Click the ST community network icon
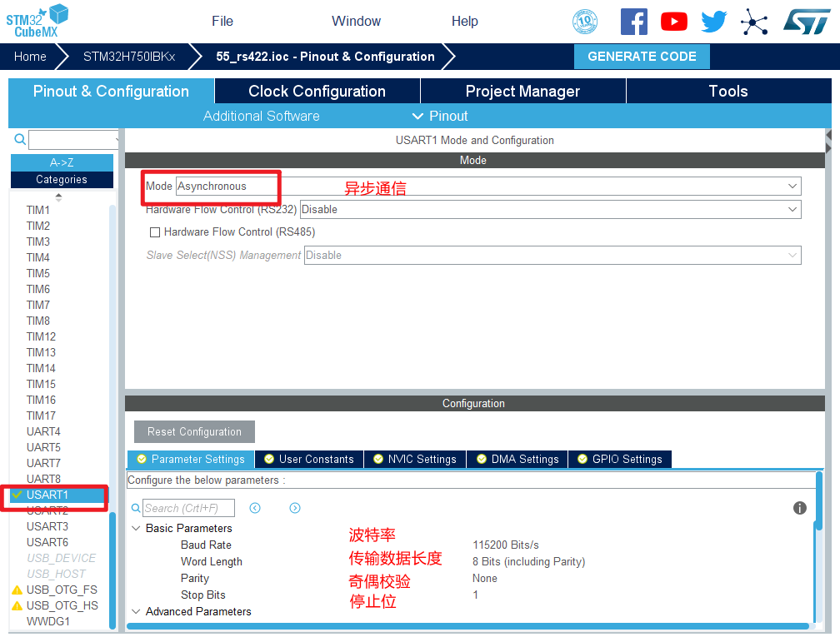 (754, 22)
